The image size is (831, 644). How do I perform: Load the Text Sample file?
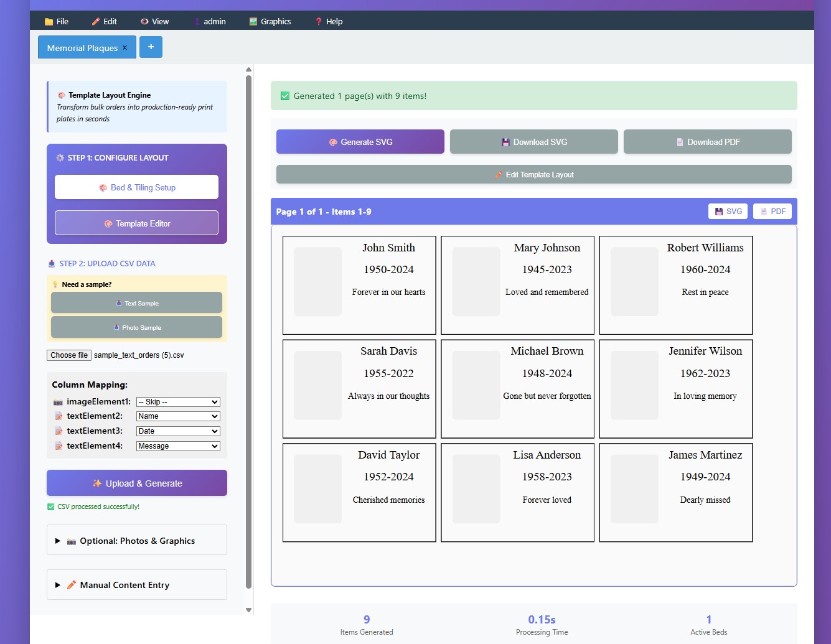136,303
